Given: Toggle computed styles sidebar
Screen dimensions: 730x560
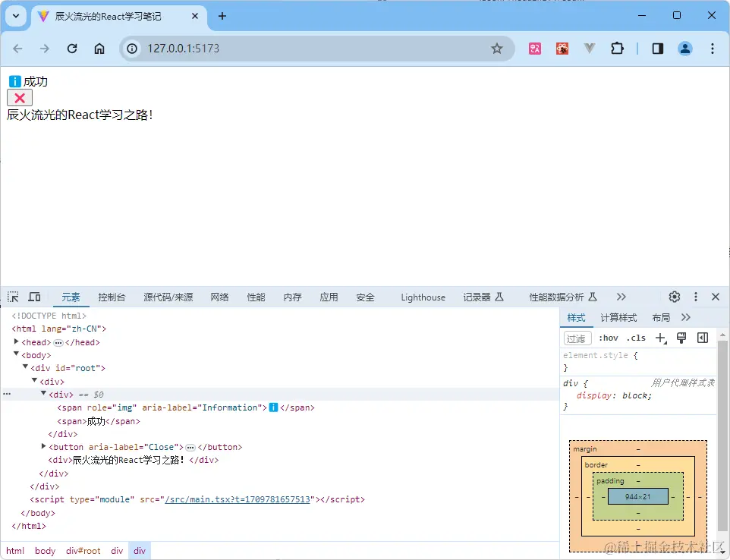Looking at the screenshot, I should 703,338.
